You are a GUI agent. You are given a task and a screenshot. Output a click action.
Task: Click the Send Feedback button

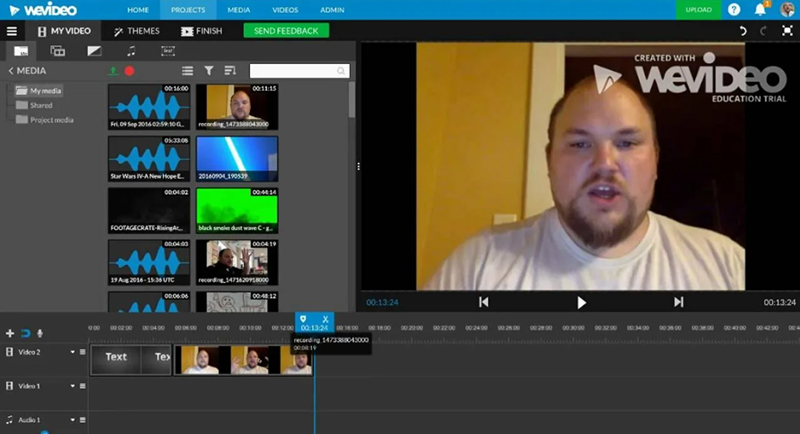(286, 31)
